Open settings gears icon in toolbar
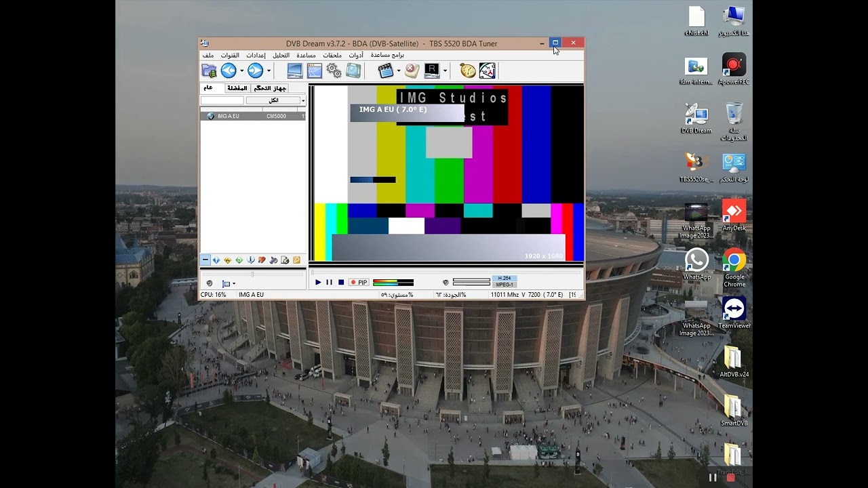This screenshot has height=488, width=868. [x=334, y=70]
